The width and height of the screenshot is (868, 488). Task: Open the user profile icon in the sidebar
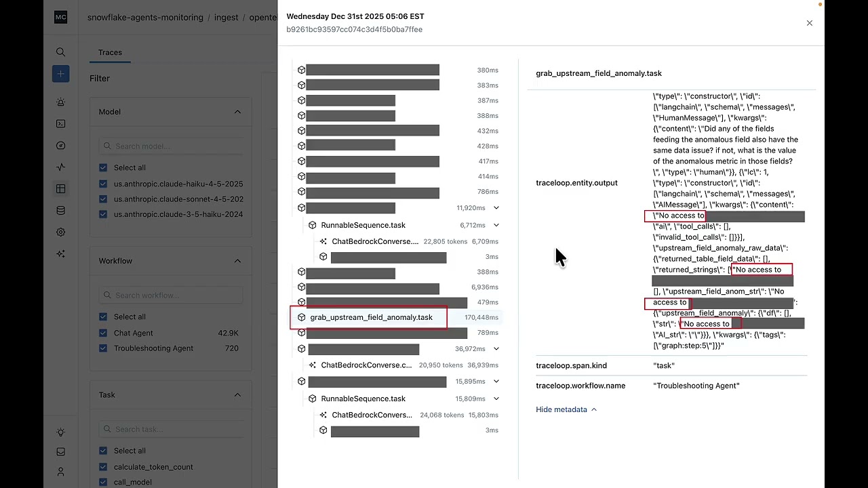[x=60, y=472]
